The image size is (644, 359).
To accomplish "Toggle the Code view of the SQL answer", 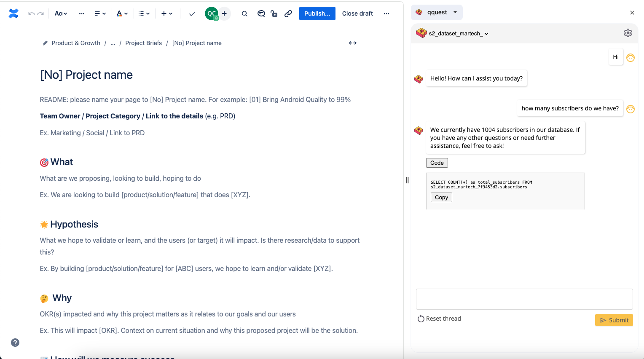I will (x=437, y=163).
